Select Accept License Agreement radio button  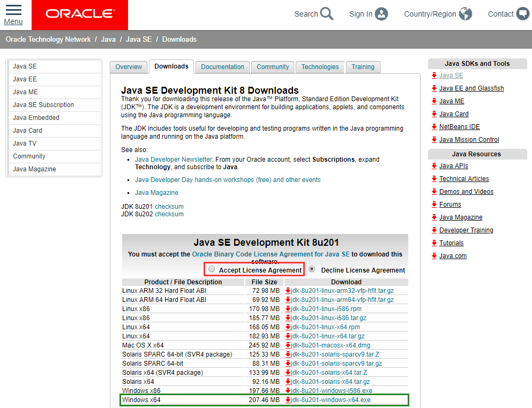click(x=212, y=269)
